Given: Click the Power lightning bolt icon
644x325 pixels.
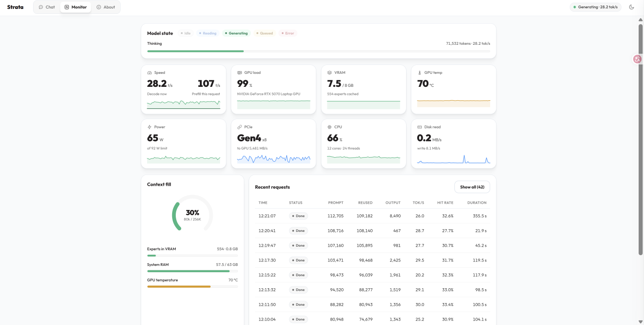Looking at the screenshot, I should coord(149,127).
